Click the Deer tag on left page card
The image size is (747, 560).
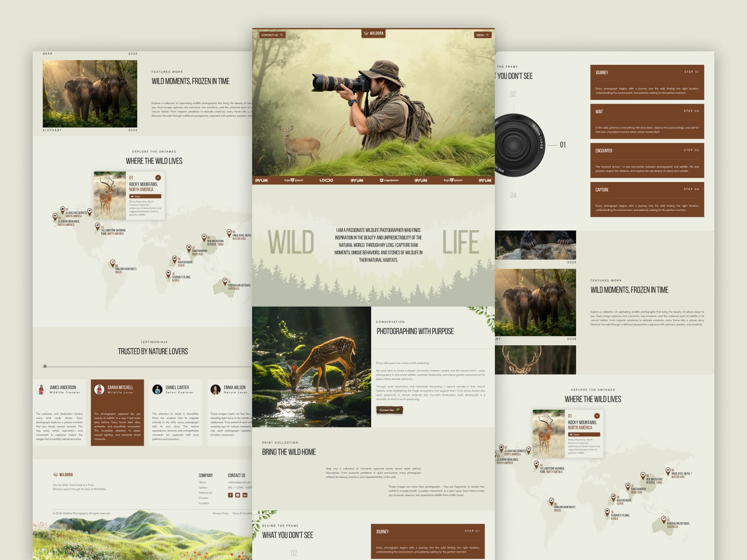point(145,196)
